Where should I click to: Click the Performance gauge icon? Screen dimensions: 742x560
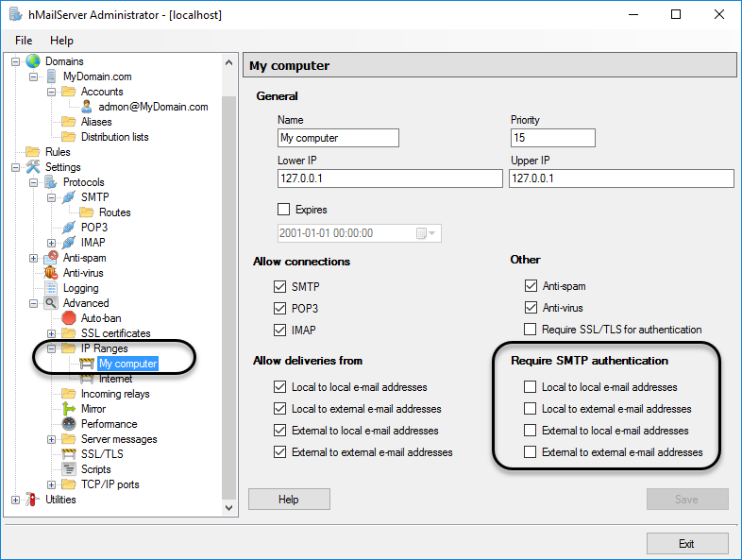69,424
